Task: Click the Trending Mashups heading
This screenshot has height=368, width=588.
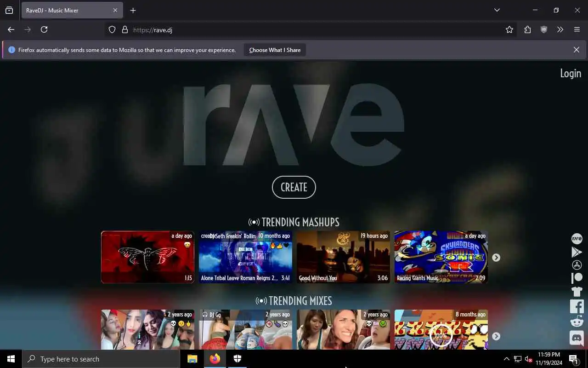Action: point(294,222)
